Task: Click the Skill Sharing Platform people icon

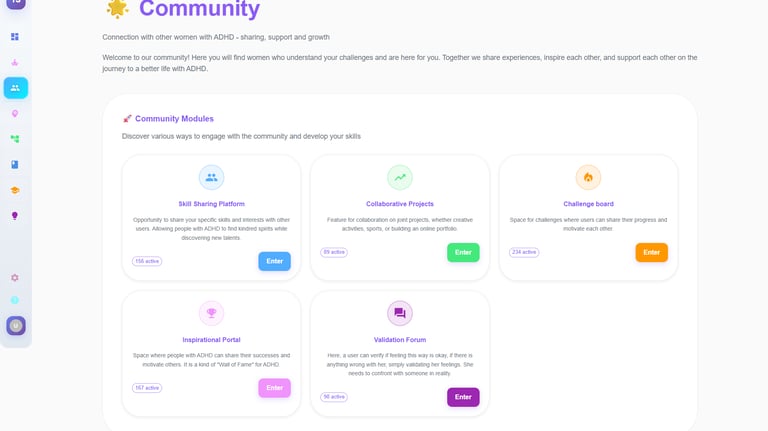Action: [x=211, y=178]
